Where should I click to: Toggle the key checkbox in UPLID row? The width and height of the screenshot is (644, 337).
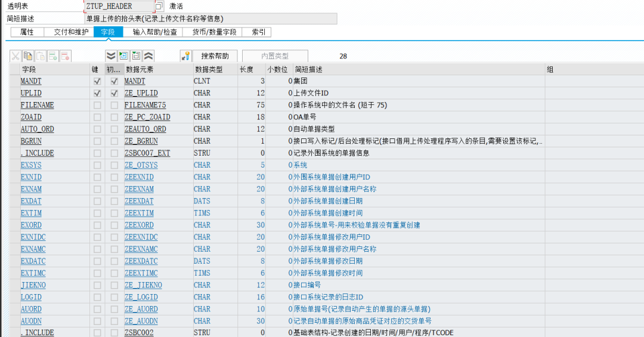(97, 93)
